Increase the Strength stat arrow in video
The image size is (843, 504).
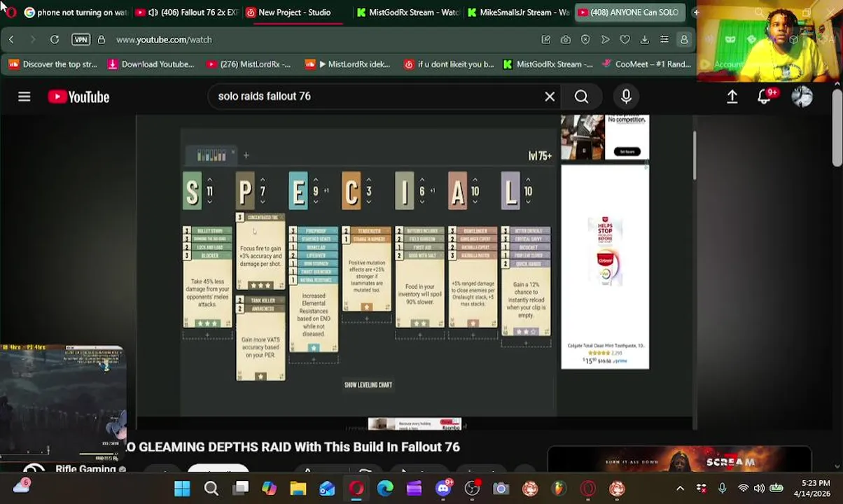tap(209, 180)
